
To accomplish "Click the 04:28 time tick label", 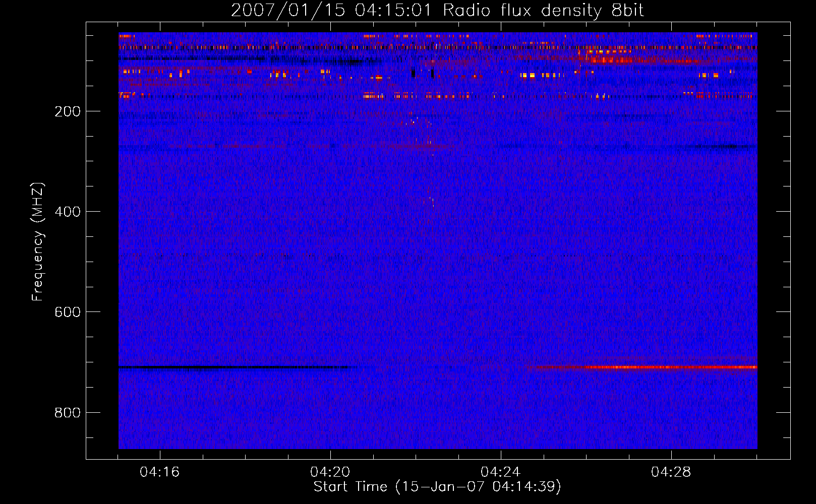I will pos(671,472).
